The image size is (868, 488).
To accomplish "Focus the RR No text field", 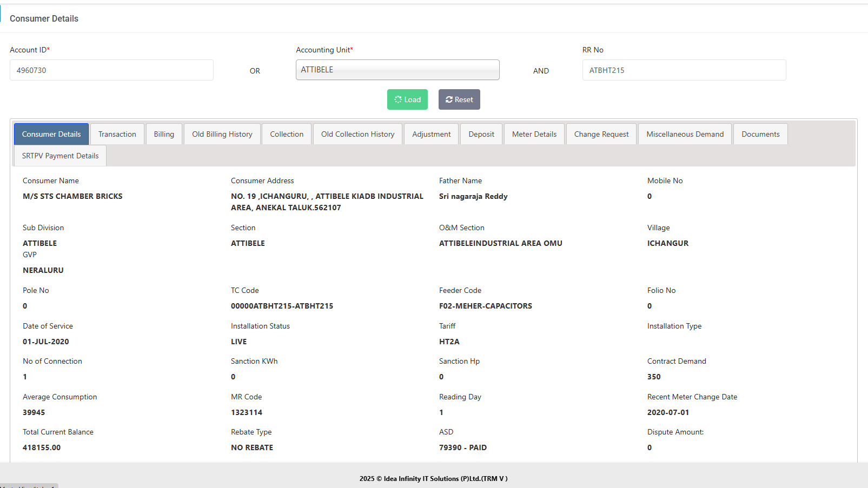I will click(684, 70).
